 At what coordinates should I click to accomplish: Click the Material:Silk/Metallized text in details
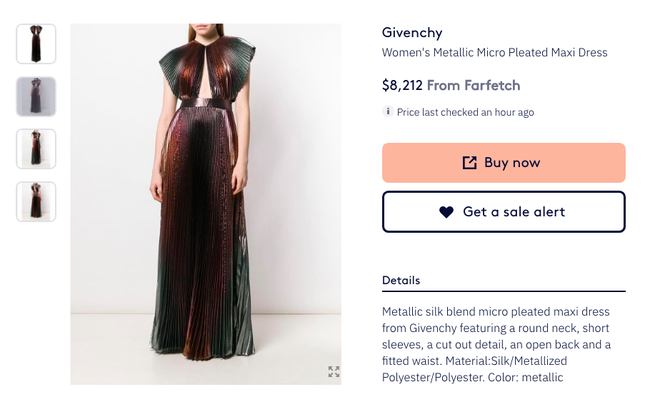pos(506,361)
